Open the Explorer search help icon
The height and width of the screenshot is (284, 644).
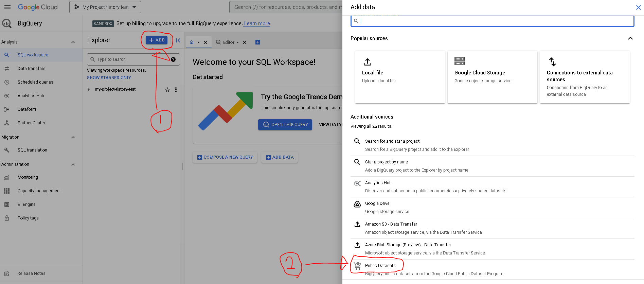[173, 59]
